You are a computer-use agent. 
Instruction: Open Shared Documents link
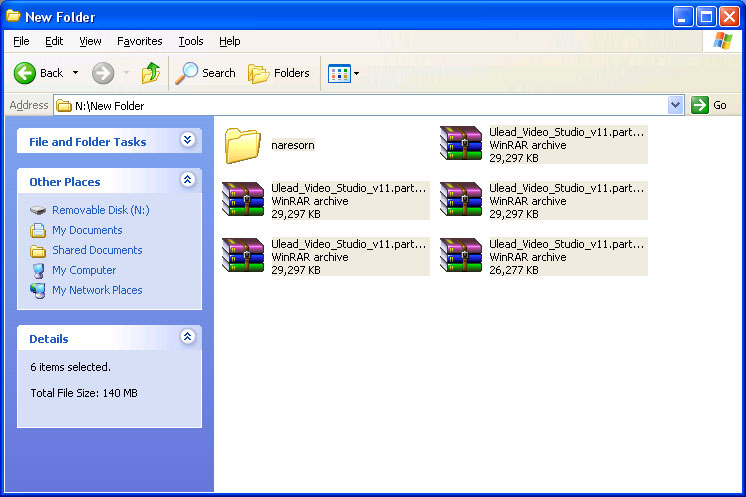click(x=97, y=250)
